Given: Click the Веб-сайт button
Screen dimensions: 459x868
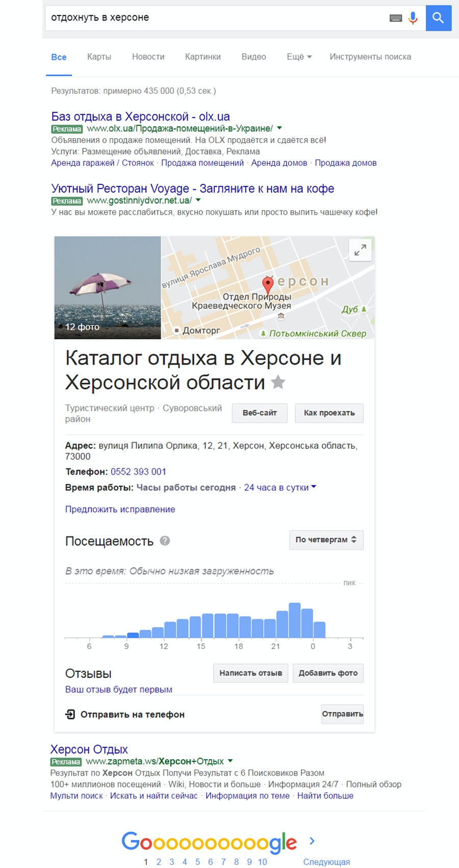Looking at the screenshot, I should (260, 413).
